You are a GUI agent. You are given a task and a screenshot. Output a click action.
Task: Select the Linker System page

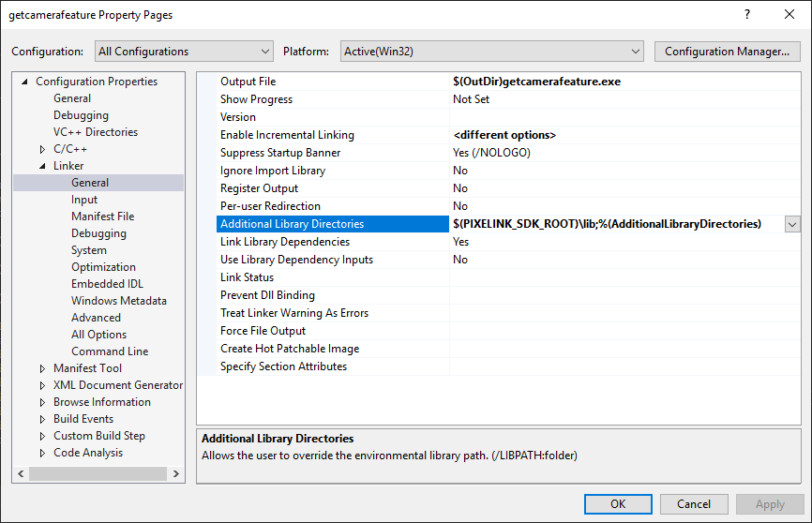(x=88, y=250)
